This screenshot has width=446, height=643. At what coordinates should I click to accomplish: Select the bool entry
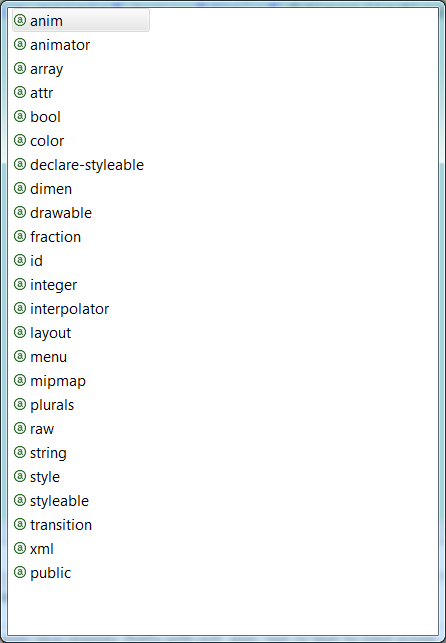[x=45, y=117]
